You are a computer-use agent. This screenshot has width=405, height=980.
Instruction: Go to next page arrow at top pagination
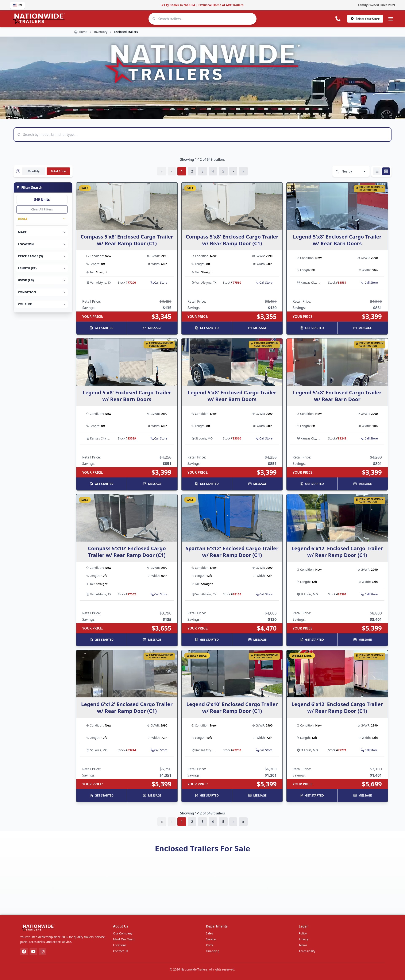pos(233,171)
